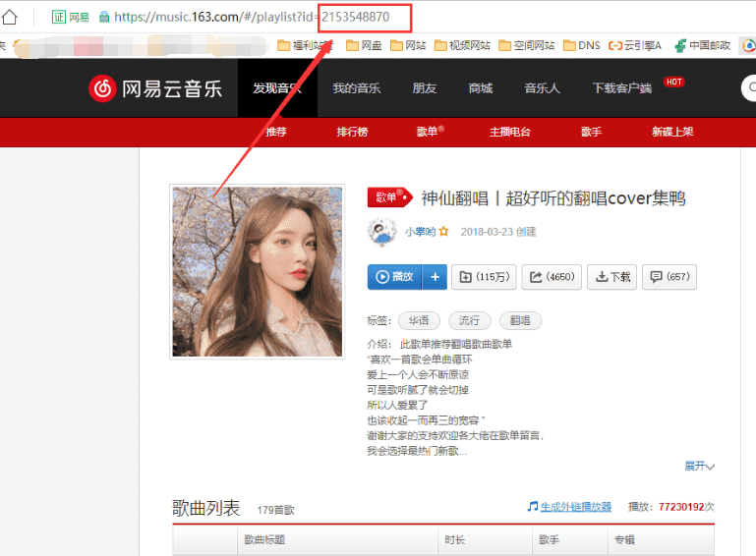Add playlist to queue with plus button

coord(435,277)
